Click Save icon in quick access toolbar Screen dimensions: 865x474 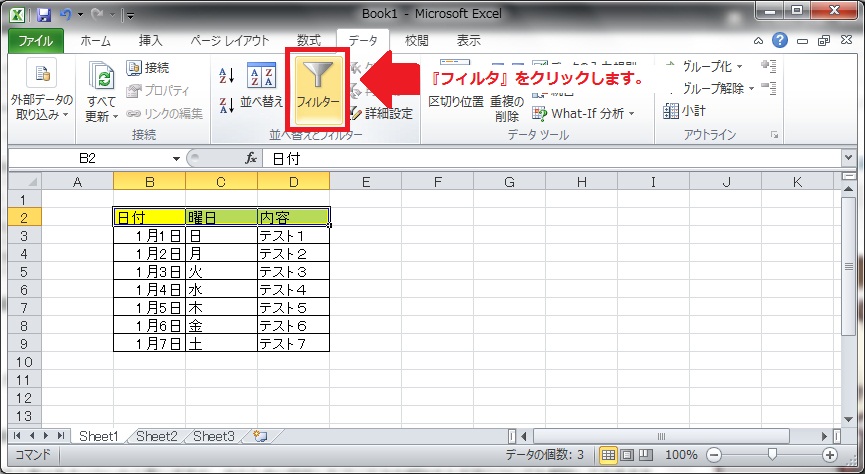point(43,14)
